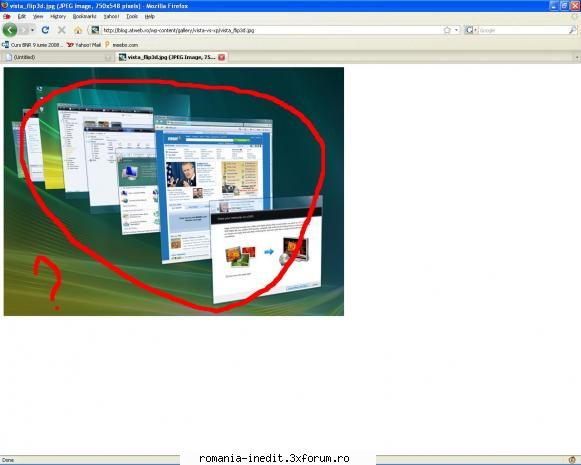Go to the Home page icon
The height and width of the screenshot is (465, 581).
78,30
